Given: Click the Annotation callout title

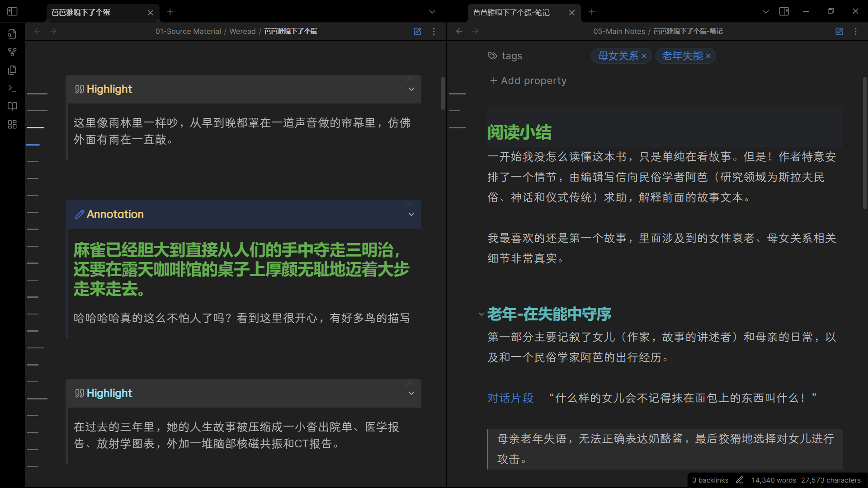Looking at the screenshot, I should coord(115,215).
